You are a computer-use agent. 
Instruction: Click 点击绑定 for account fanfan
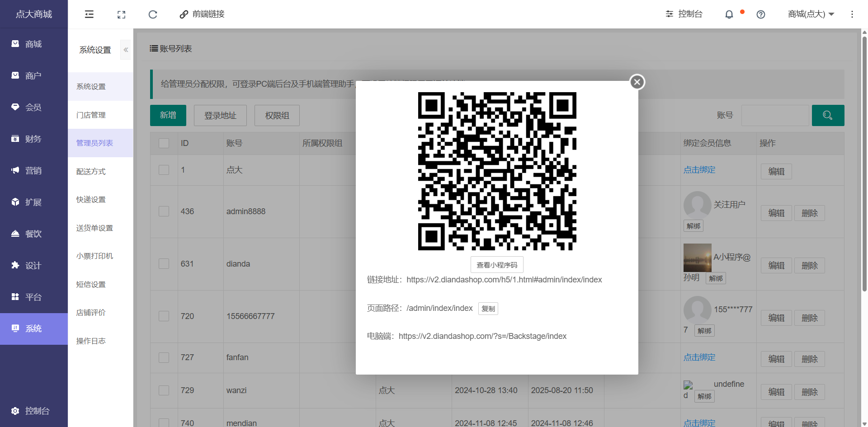[x=699, y=357]
